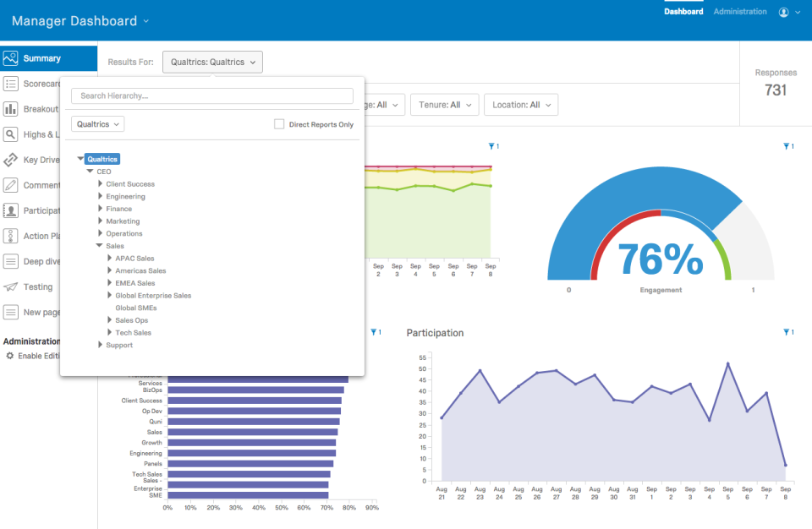Click the Administration menu item
Image resolution: width=812 pixels, height=529 pixels.
(740, 11)
